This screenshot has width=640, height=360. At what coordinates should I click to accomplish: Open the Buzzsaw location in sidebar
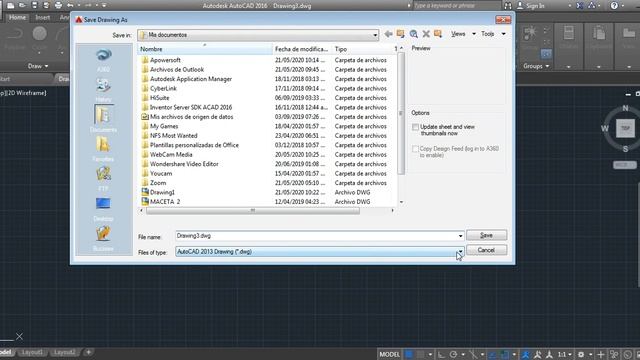click(x=103, y=238)
